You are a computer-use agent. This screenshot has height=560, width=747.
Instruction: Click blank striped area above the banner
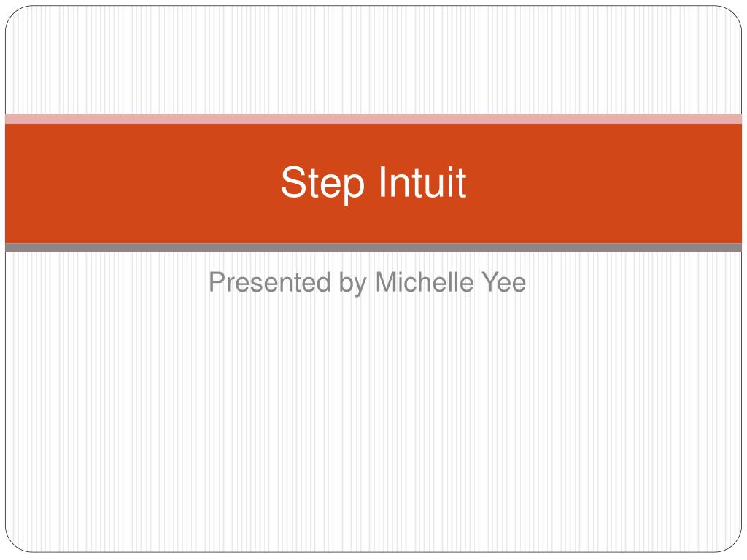(x=373, y=60)
